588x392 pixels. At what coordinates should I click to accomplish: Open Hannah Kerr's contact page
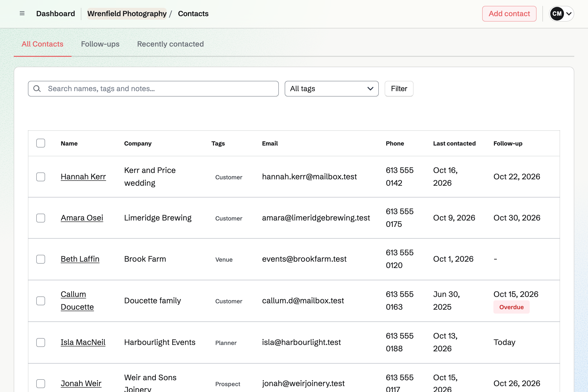click(83, 177)
